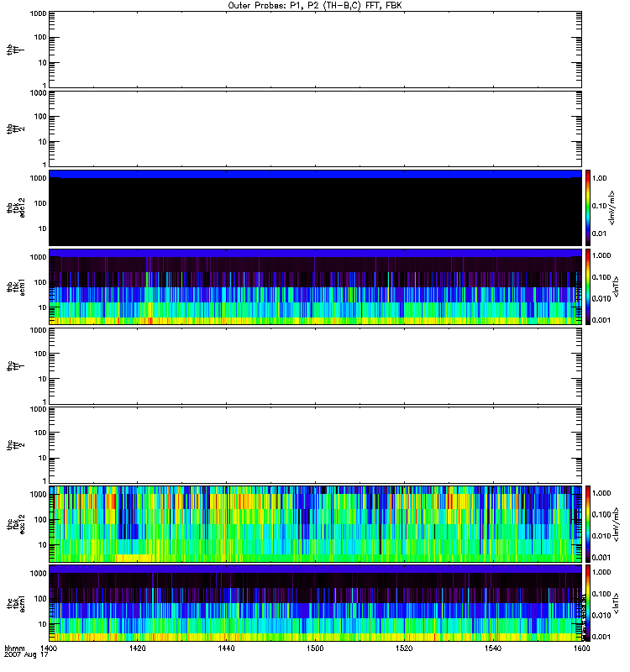The width and height of the screenshot is (630, 672).
Task: Click the thb fbk scm1 spectrogram panel
Action: [315, 286]
